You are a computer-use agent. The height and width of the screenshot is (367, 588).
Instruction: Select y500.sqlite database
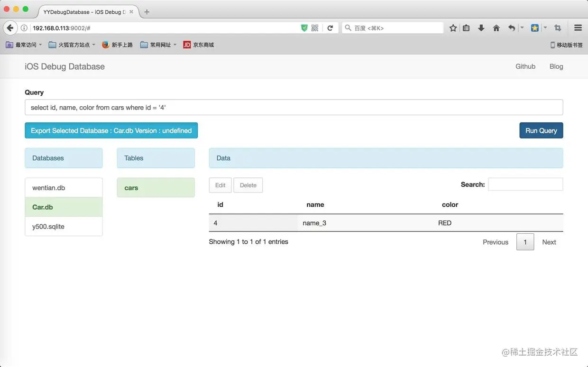point(64,227)
